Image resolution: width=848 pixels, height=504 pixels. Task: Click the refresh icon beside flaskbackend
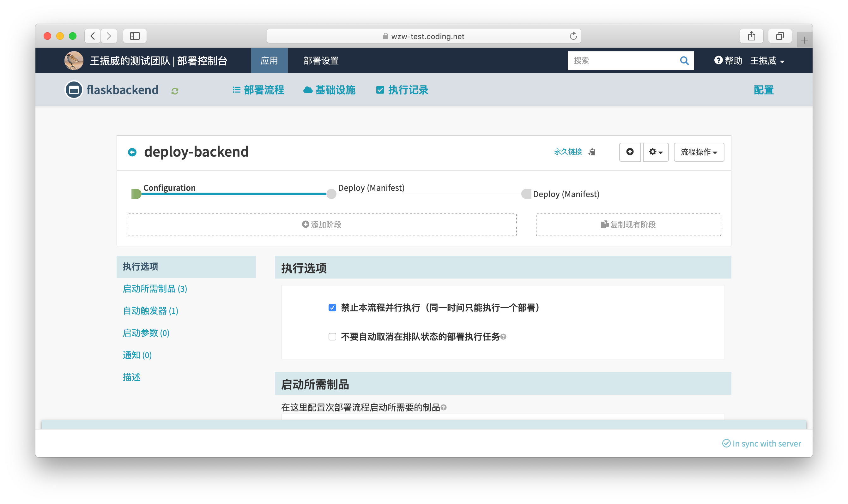pos(175,91)
